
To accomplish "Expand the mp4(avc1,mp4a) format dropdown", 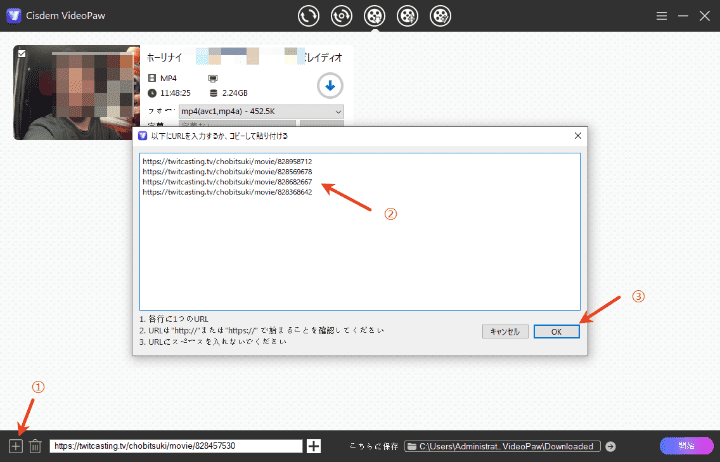I will (261, 112).
